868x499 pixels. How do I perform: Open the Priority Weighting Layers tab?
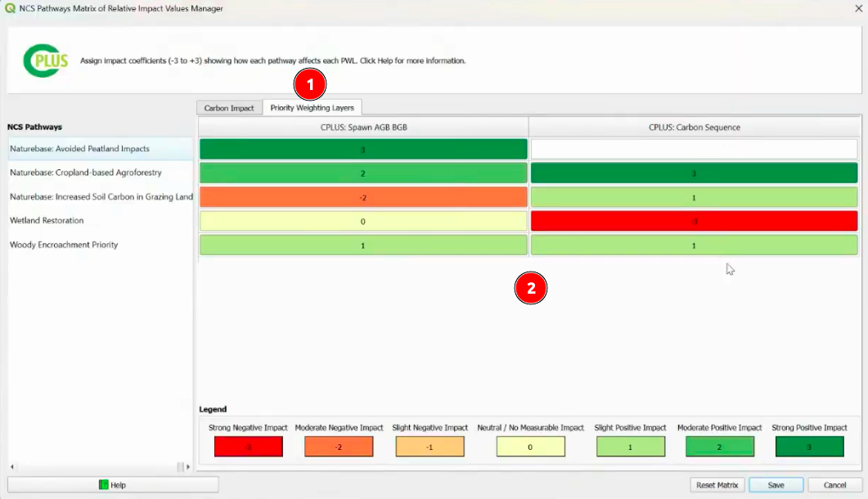coord(313,107)
